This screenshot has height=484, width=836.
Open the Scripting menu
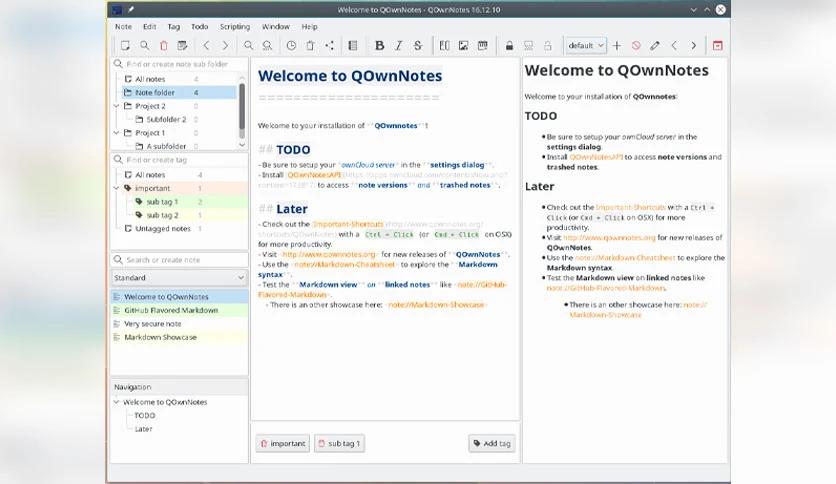[234, 27]
